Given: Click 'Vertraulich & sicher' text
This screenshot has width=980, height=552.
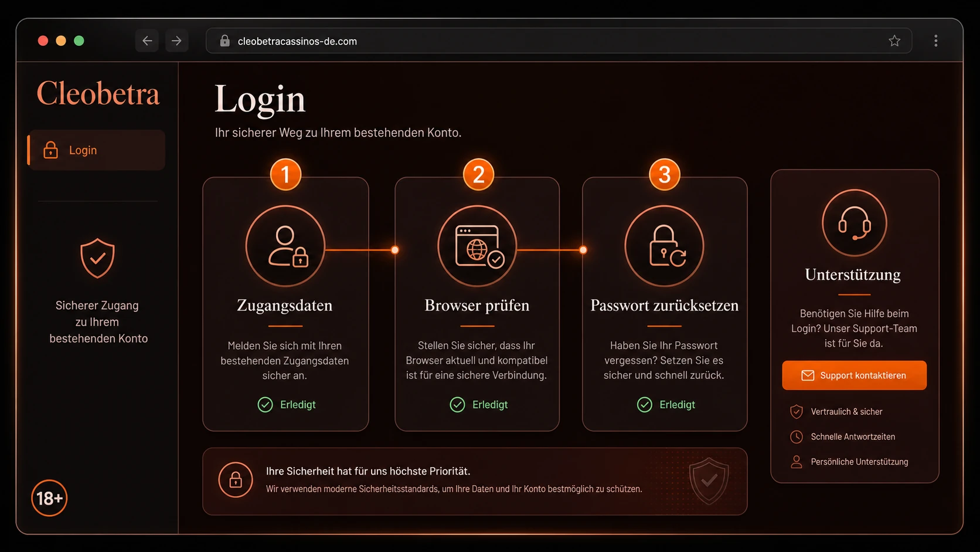Looking at the screenshot, I should [x=846, y=412].
